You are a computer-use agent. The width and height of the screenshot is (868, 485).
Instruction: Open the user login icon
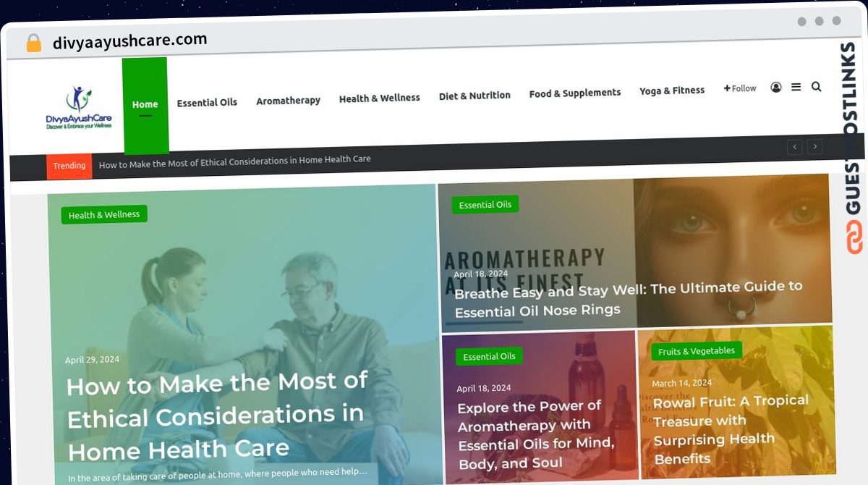(776, 87)
